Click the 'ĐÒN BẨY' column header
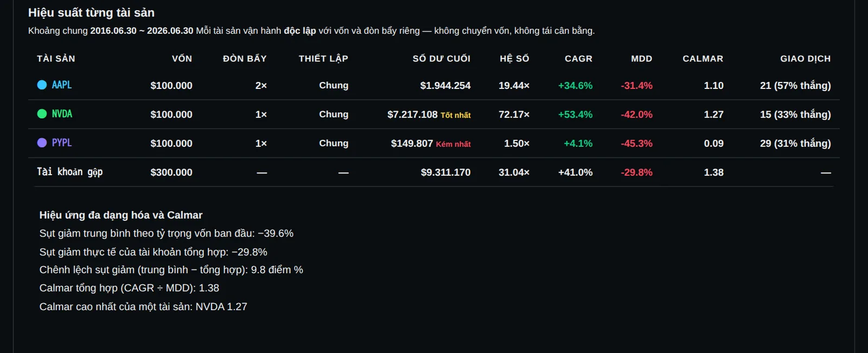 coord(245,59)
